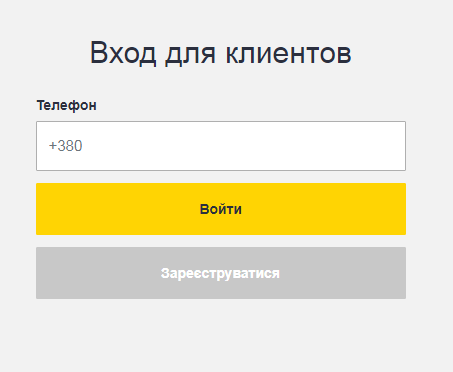Viewport: 453px width, 372px height.
Task: Click the gray Зареєструватися button
Action: (x=221, y=273)
